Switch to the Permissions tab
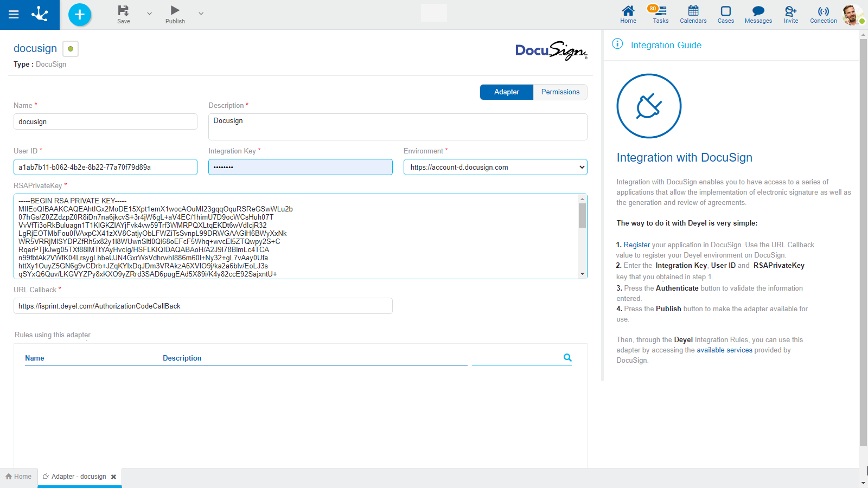 click(560, 92)
